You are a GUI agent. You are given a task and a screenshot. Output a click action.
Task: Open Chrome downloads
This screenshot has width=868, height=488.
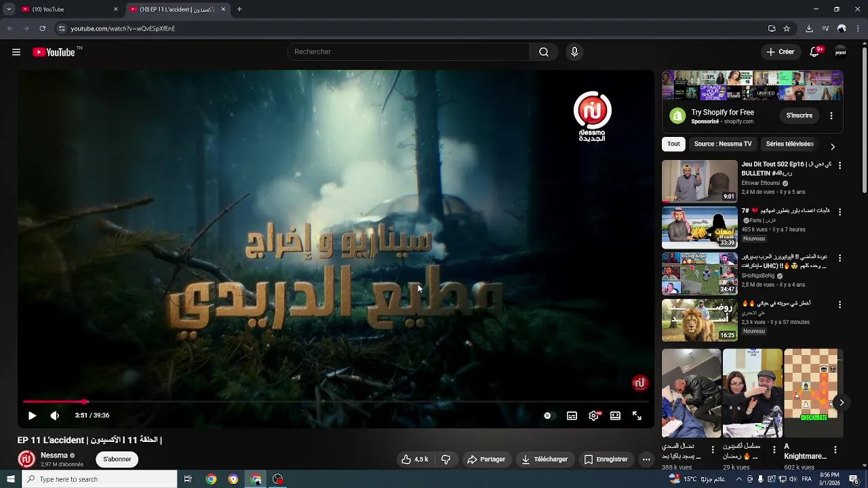click(809, 28)
